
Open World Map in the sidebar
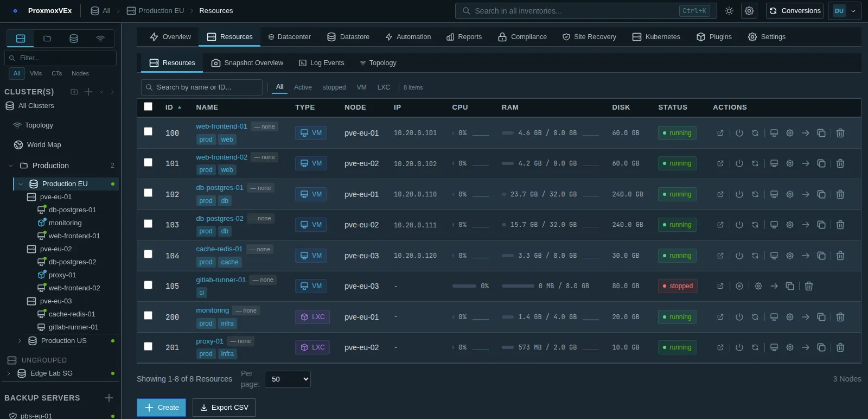click(44, 145)
